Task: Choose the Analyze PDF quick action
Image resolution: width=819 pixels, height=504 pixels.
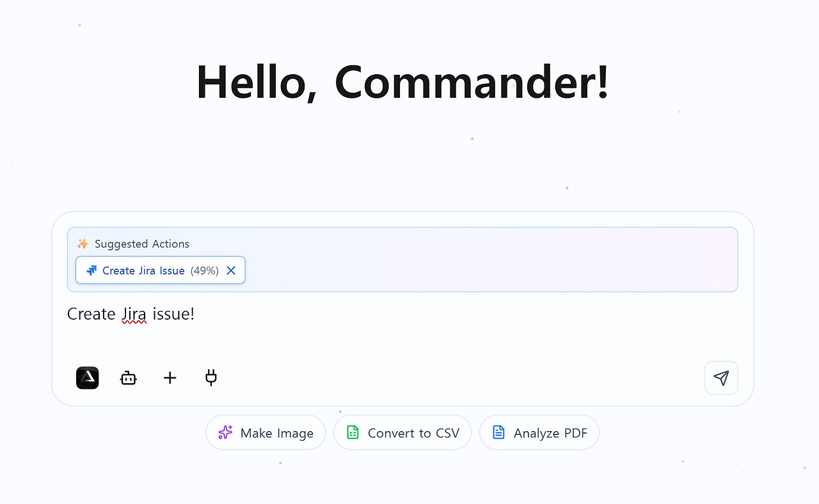Action: click(x=539, y=433)
